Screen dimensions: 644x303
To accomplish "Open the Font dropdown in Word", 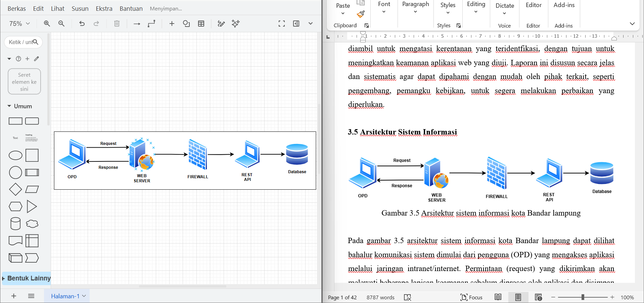I will [x=384, y=8].
